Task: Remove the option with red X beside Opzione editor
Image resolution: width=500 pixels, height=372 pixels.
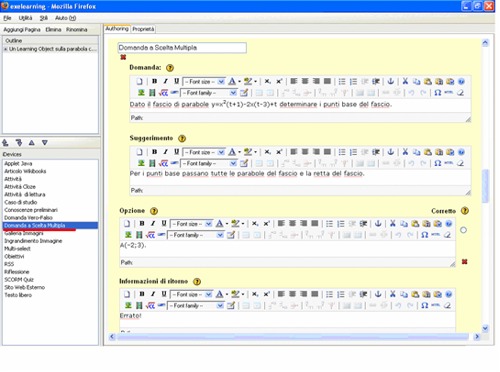Action: pyautogui.click(x=464, y=262)
